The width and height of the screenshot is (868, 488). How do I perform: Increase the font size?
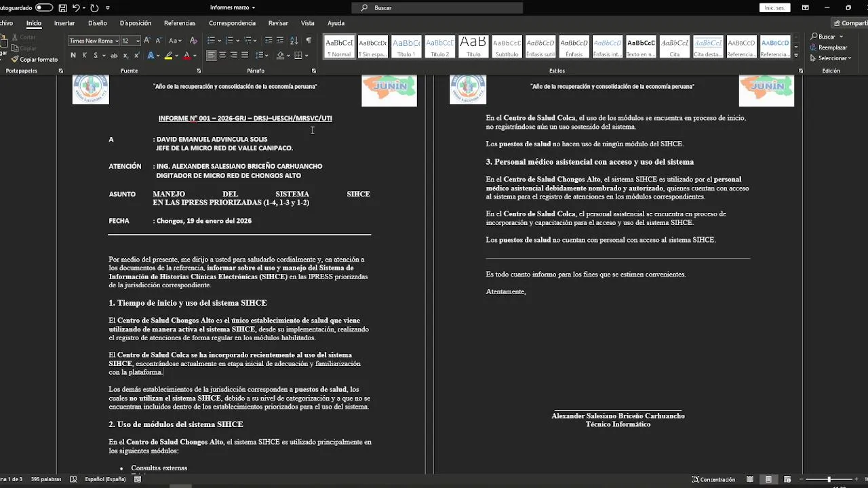pyautogui.click(x=148, y=41)
